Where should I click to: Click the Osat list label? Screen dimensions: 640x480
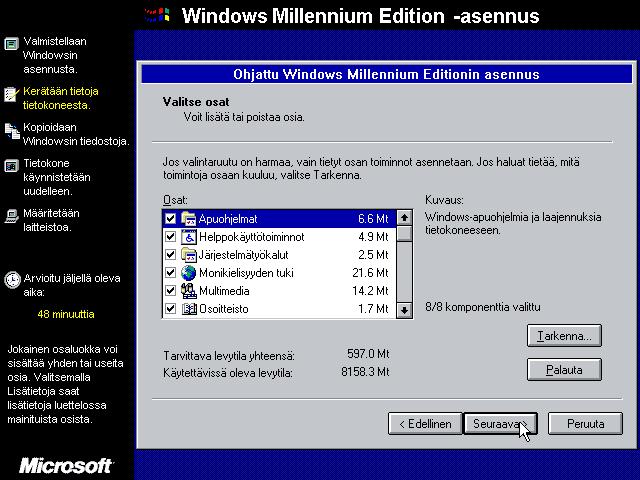[x=176, y=200]
